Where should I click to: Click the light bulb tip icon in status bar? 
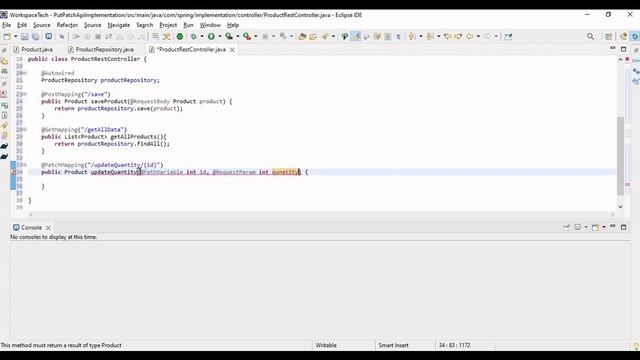636,346
